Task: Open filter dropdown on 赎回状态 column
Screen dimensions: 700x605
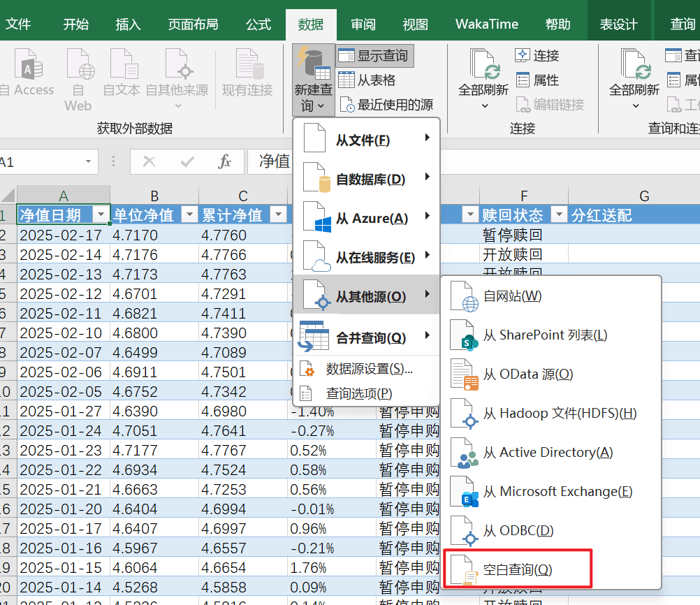Action: click(x=558, y=215)
